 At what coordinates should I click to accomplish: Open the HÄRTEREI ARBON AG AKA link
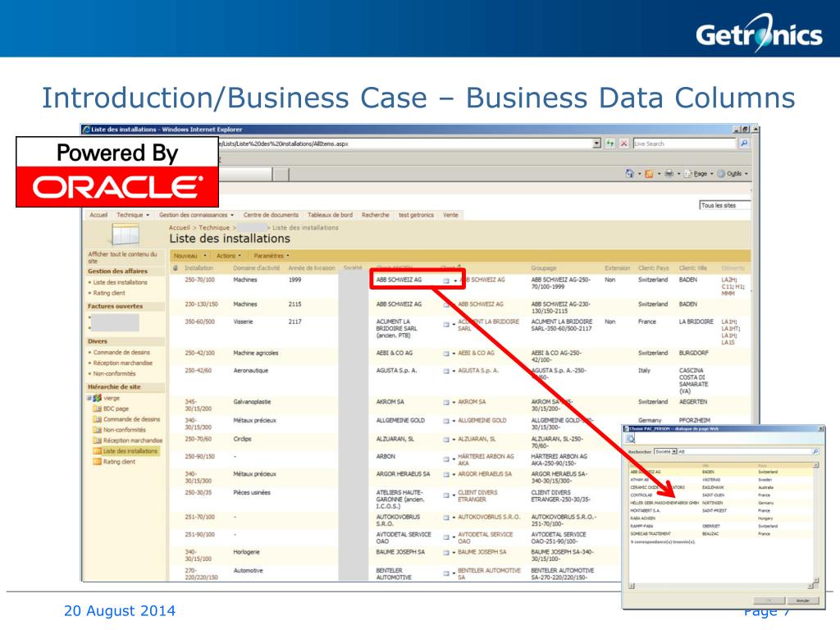[486, 459]
